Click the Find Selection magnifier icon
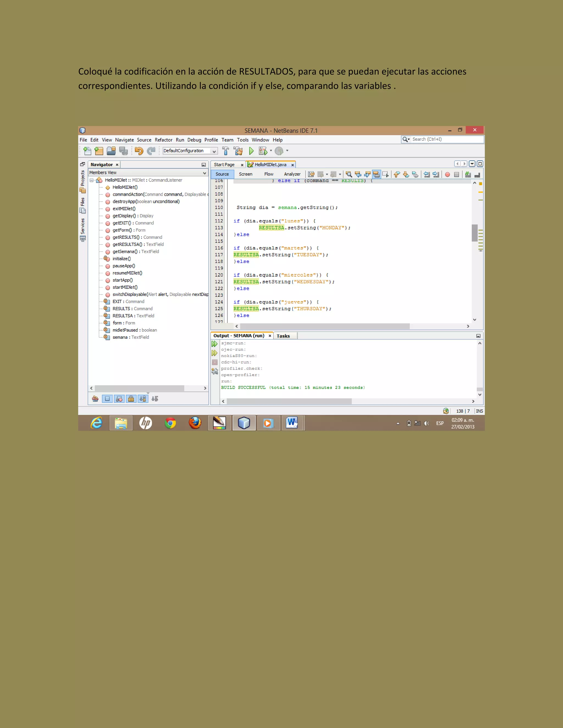This screenshot has height=728, width=563. click(x=349, y=174)
